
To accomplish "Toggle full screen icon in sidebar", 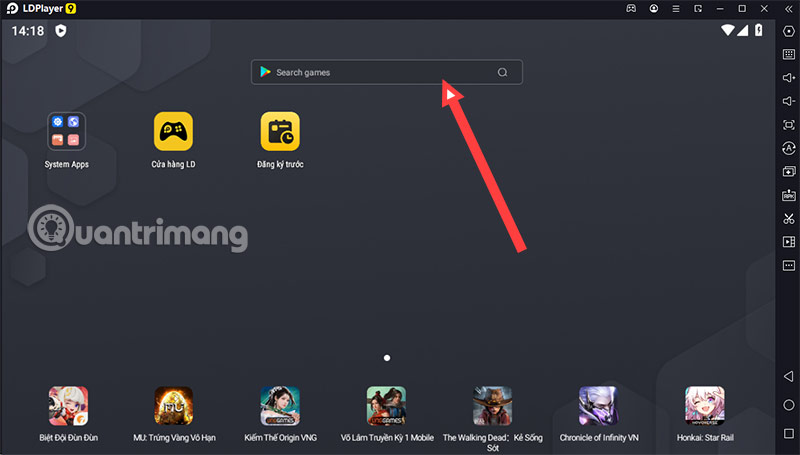I will pyautogui.click(x=789, y=124).
